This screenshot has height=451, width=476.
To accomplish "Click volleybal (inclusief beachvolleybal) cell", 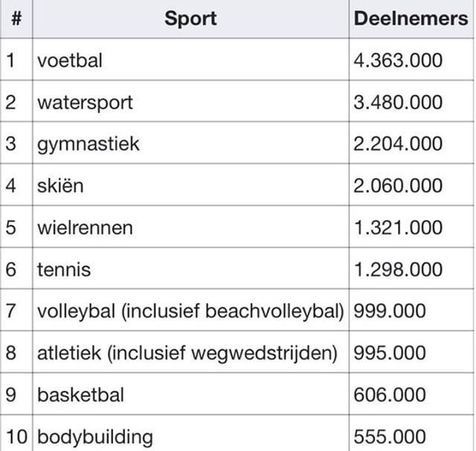I will pyautogui.click(x=190, y=311).
